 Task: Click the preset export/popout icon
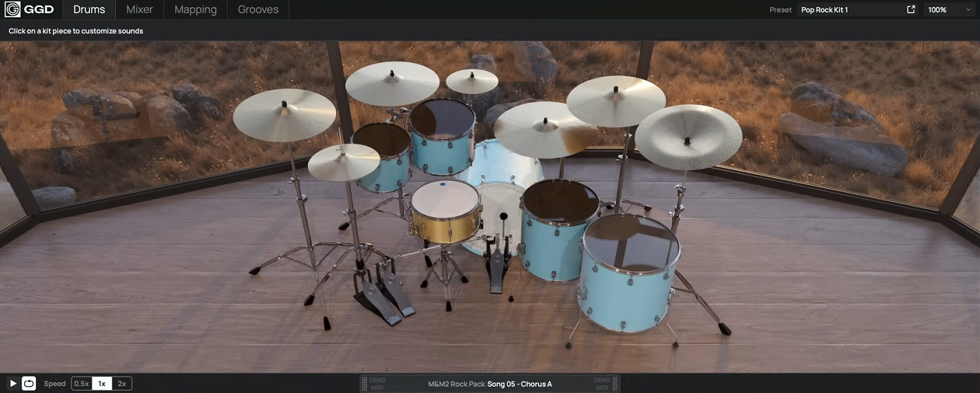911,10
